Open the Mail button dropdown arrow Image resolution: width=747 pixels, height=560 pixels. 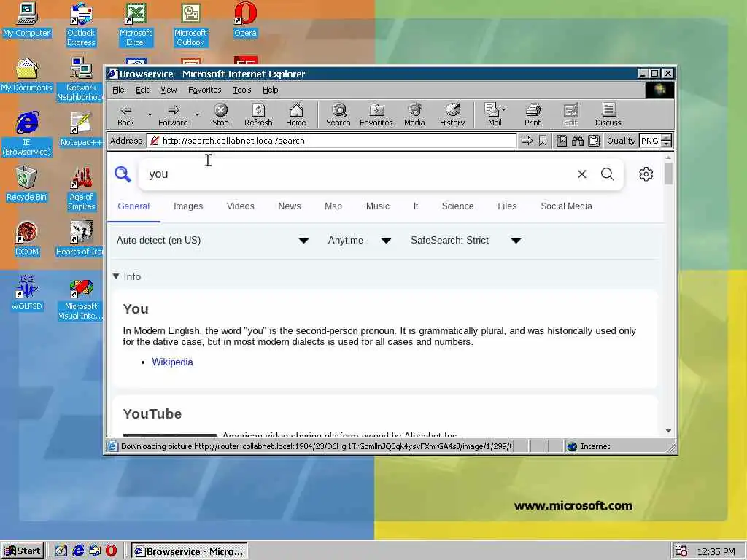[504, 109]
